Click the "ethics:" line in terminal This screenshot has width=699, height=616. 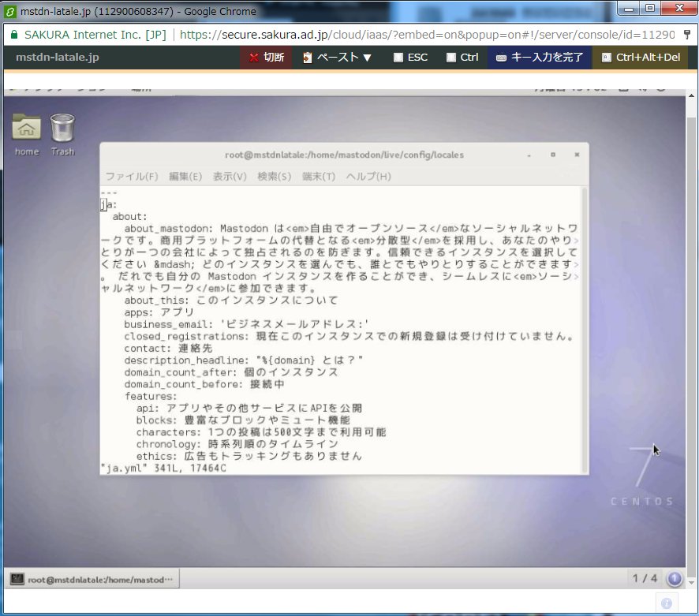(249, 456)
